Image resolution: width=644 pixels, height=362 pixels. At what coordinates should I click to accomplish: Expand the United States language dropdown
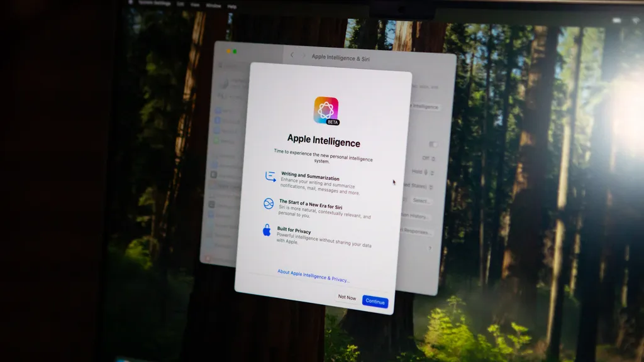[421, 185]
